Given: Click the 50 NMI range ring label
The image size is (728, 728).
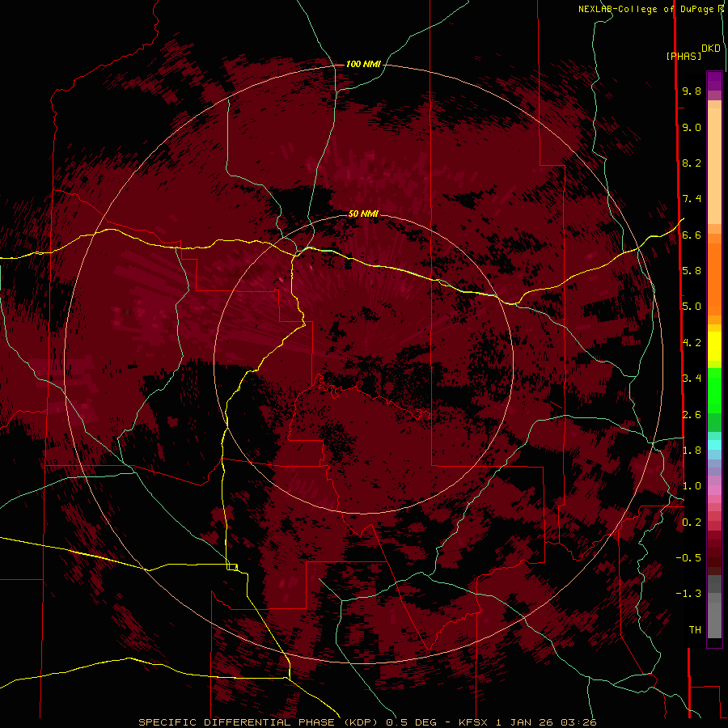Looking at the screenshot, I should pyautogui.click(x=363, y=214).
